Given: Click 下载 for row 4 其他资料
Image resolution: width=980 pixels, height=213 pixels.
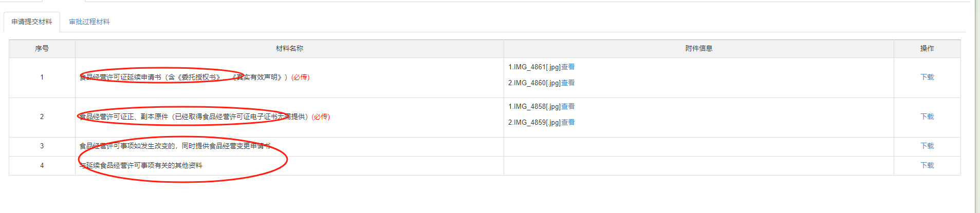Looking at the screenshot, I should [x=927, y=165].
